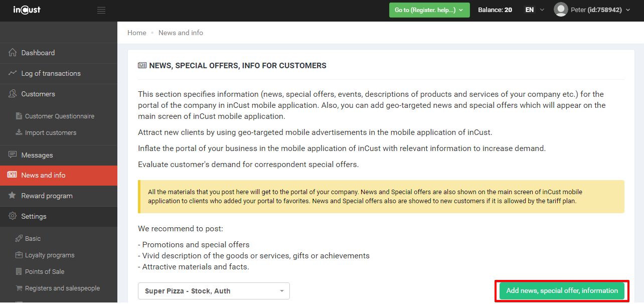The image size is (644, 304).
Task: Toggle sidebar with the hamburger icon
Action: coord(101,10)
